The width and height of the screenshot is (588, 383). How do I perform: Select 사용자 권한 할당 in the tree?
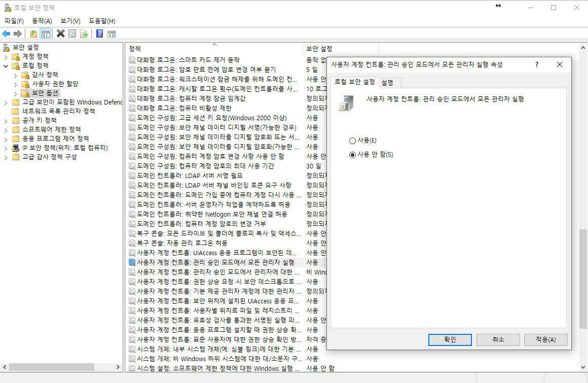tap(55, 84)
